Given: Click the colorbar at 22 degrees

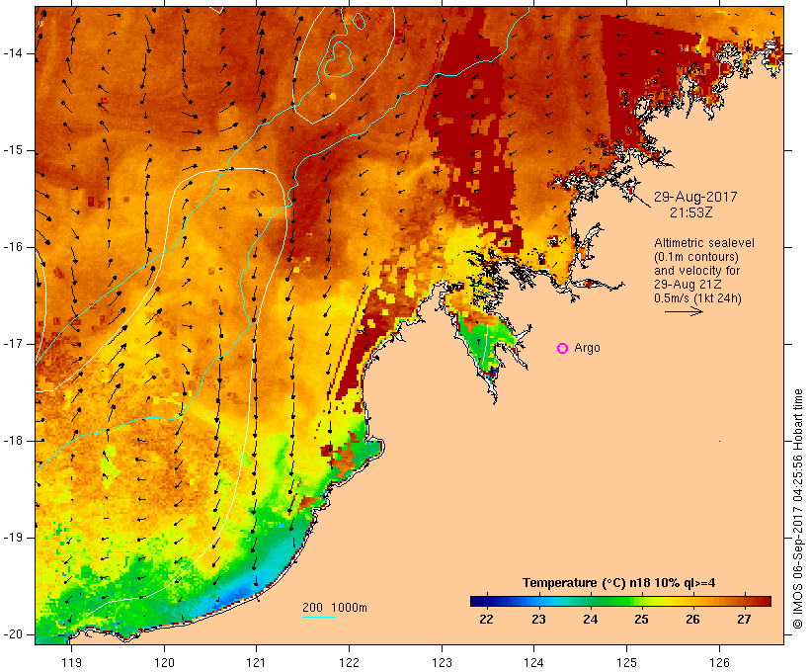Looking at the screenshot, I should tap(486, 601).
